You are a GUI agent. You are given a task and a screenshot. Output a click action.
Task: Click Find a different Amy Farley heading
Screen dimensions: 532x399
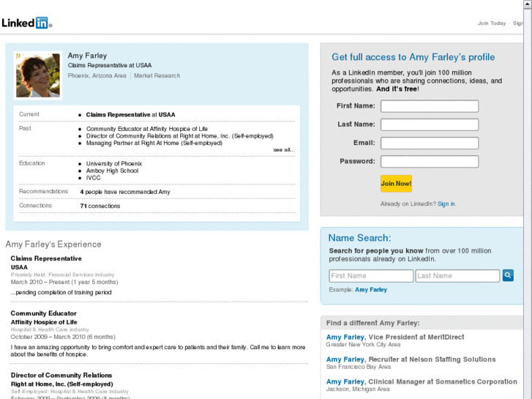[373, 323]
